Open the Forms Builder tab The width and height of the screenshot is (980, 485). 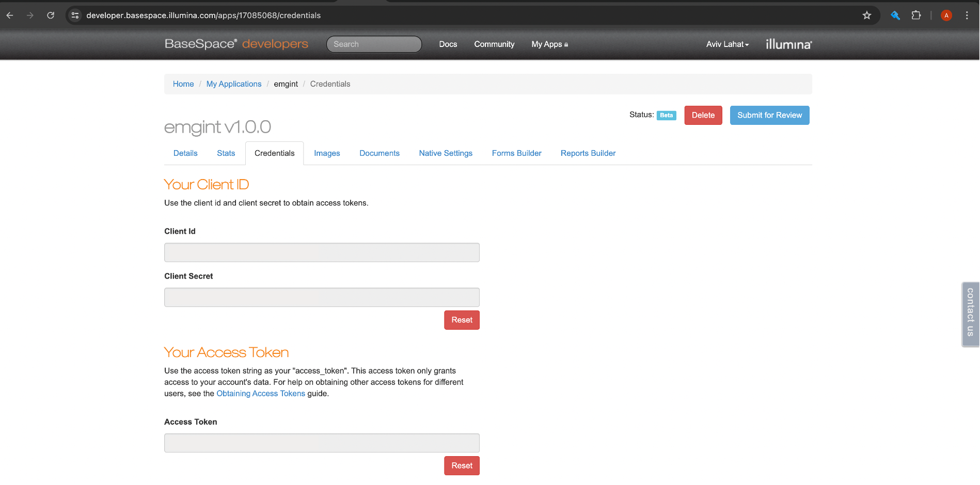coord(516,153)
